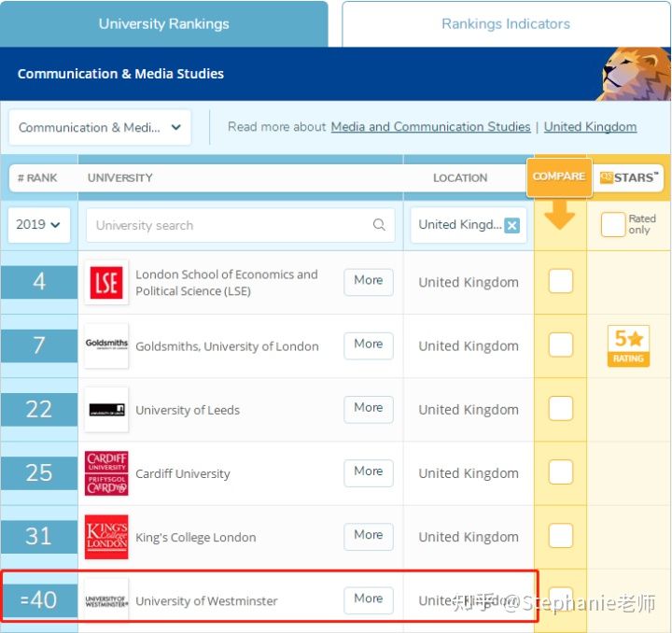Click rank number 22
This screenshot has height=633, width=672.
(x=39, y=409)
